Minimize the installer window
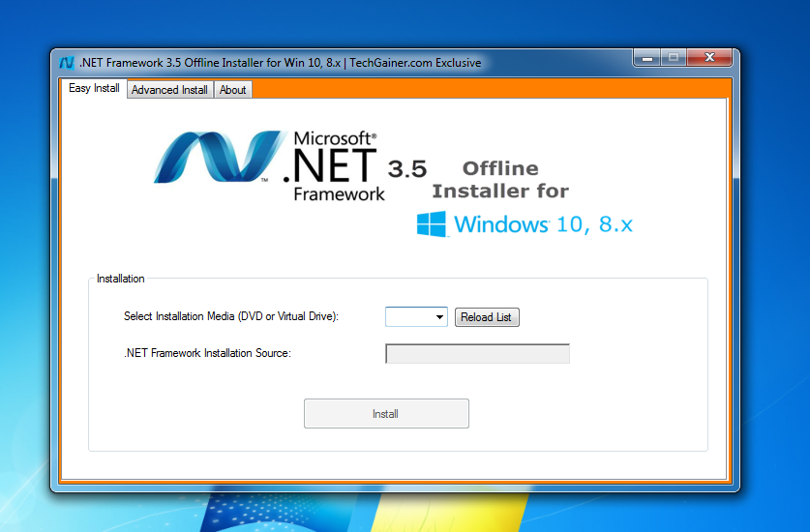 tap(647, 58)
